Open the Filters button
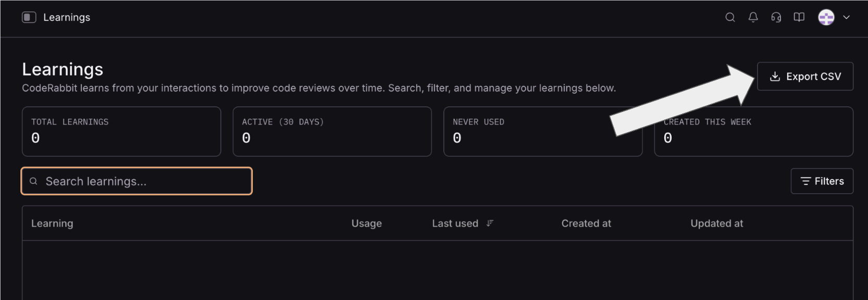 click(822, 181)
